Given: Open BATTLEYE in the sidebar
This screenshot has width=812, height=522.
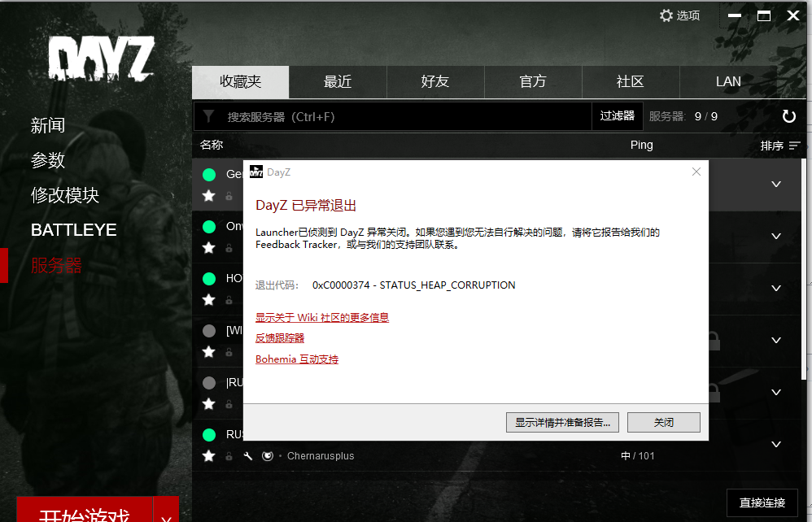Looking at the screenshot, I should click(x=73, y=230).
